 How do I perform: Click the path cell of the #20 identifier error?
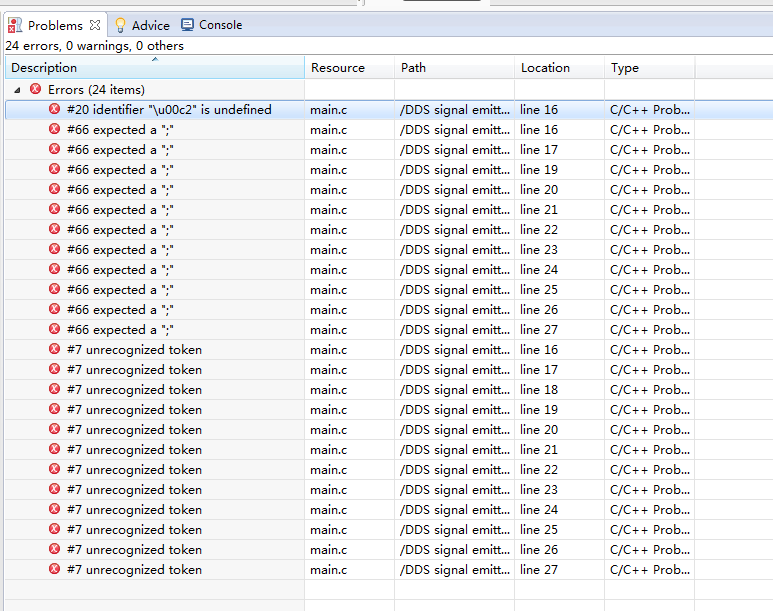pos(455,109)
